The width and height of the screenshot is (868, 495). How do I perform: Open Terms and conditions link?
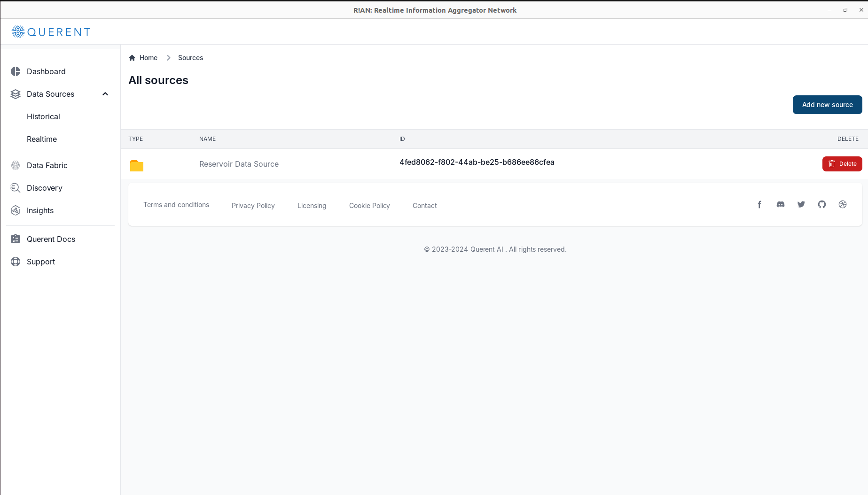(x=176, y=205)
